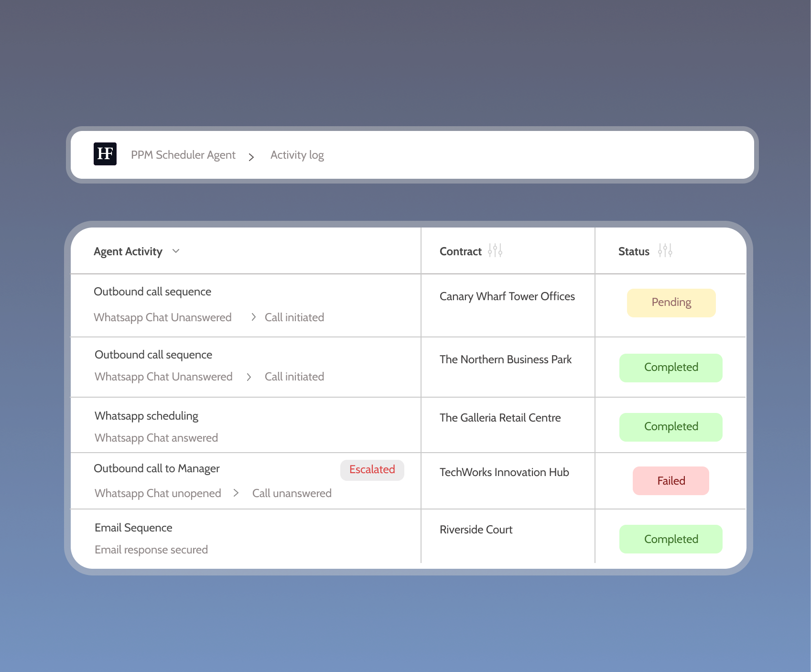Click the Contract column header

point(460,251)
